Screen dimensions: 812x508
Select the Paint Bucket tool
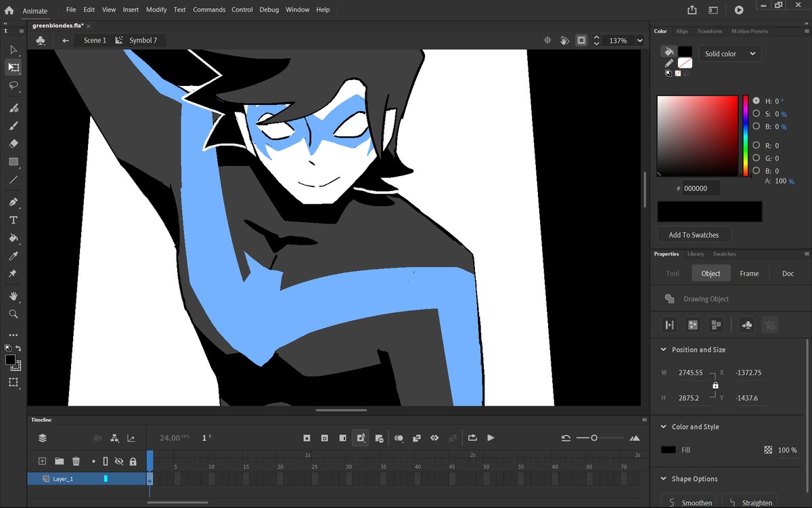tap(14, 238)
